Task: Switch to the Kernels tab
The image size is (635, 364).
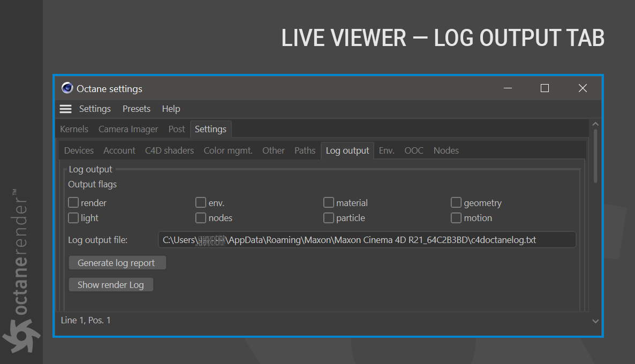Action: point(74,129)
